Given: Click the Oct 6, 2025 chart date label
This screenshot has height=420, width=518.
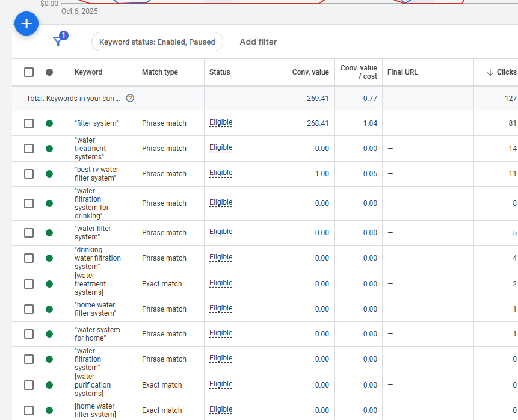Looking at the screenshot, I should 79,11.
